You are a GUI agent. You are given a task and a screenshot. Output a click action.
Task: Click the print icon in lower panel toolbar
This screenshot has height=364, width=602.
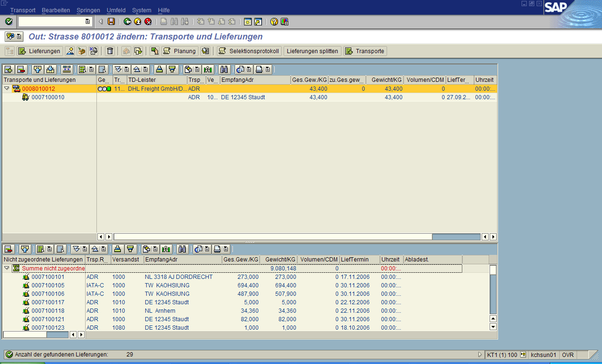pyautogui.click(x=217, y=249)
